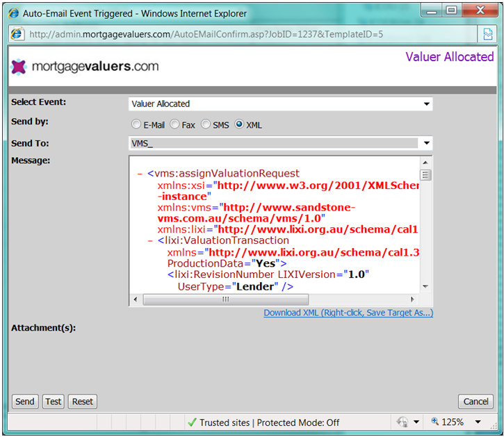Select the Fax send option
The height and width of the screenshot is (437, 504).
pyautogui.click(x=174, y=124)
